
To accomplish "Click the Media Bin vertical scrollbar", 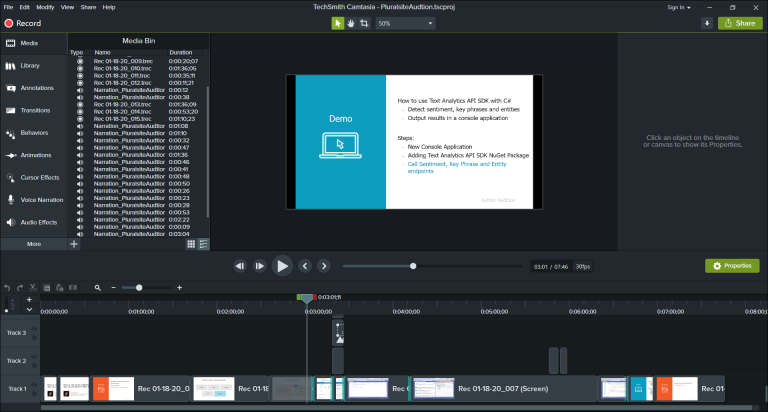I will tap(208, 152).
